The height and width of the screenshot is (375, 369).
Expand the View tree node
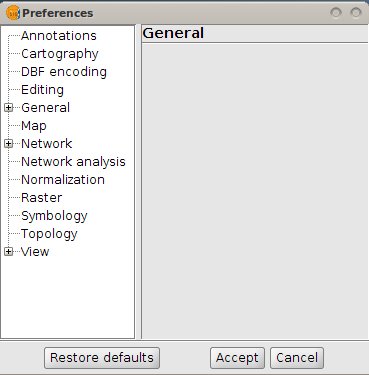[8, 252]
